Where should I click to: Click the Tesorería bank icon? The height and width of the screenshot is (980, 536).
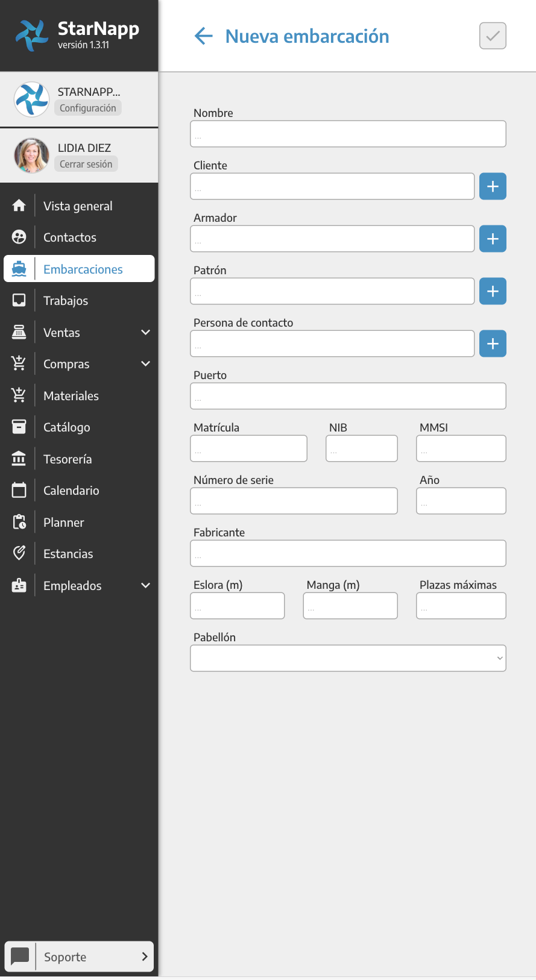[x=19, y=459]
